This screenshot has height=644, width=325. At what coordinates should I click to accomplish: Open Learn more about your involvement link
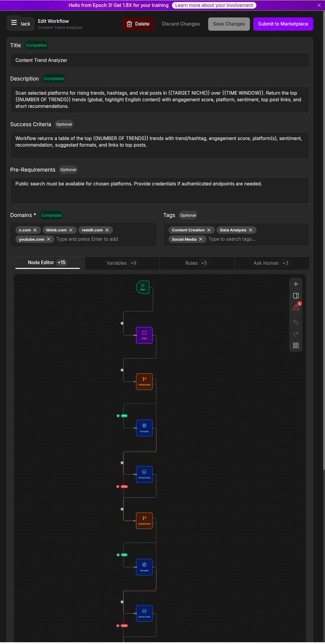coord(214,5)
